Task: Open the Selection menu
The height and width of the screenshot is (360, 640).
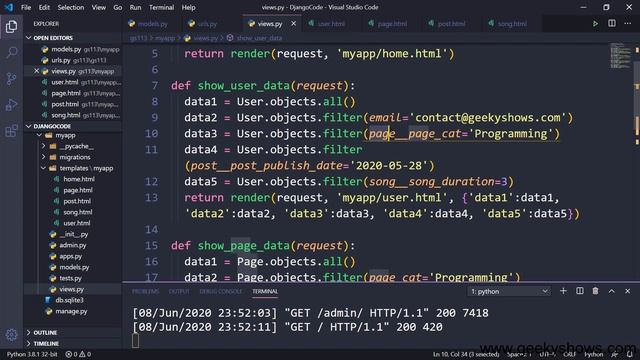Action: pos(71,7)
